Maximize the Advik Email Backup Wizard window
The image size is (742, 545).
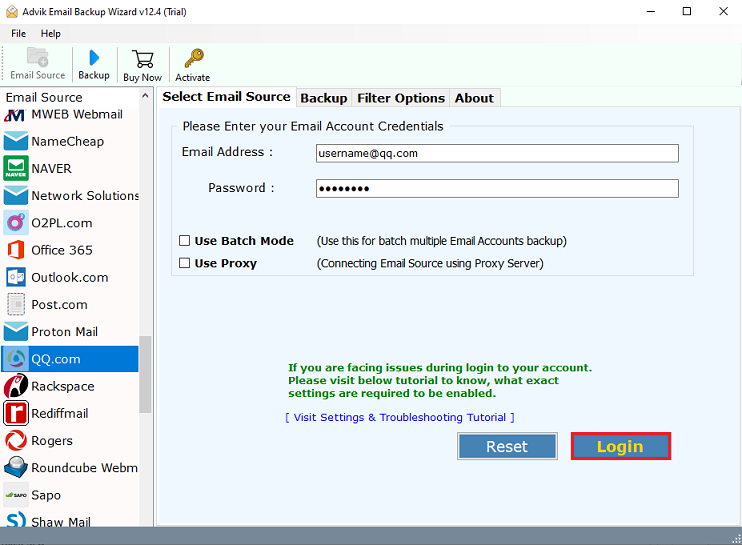pyautogui.click(x=687, y=11)
